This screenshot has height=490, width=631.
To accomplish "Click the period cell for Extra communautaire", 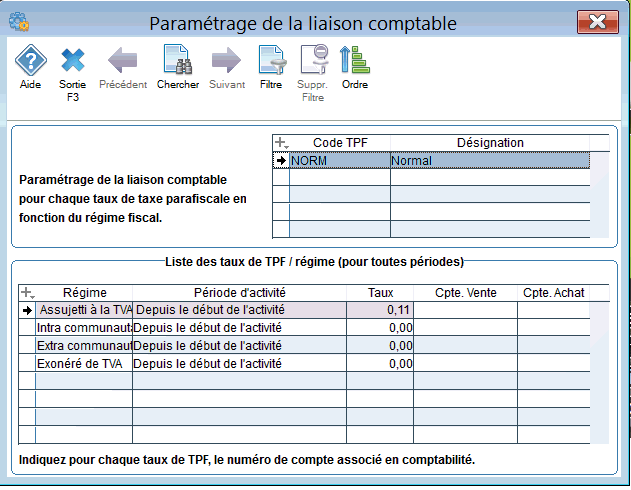I will [239, 346].
